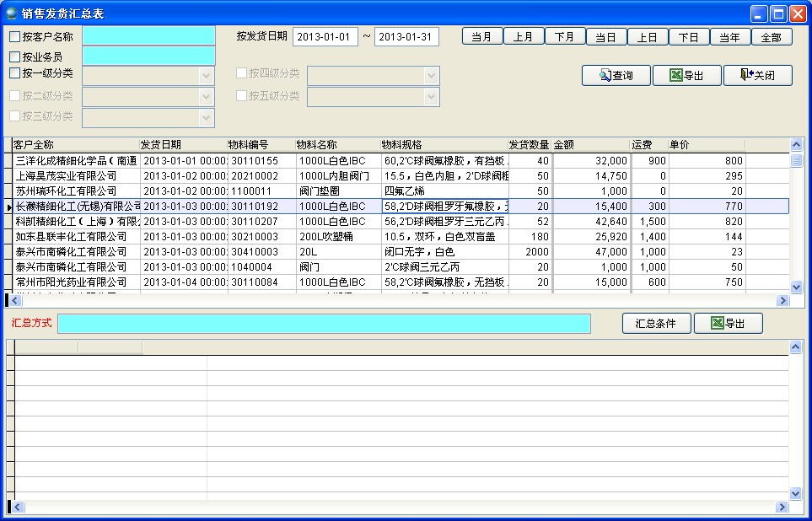
Task: Click the start date field 2013-01-01
Action: 325,37
